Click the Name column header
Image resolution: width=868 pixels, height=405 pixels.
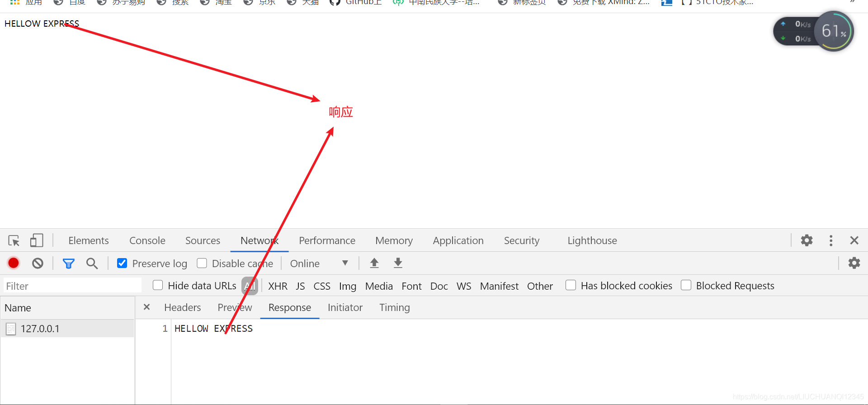point(67,308)
